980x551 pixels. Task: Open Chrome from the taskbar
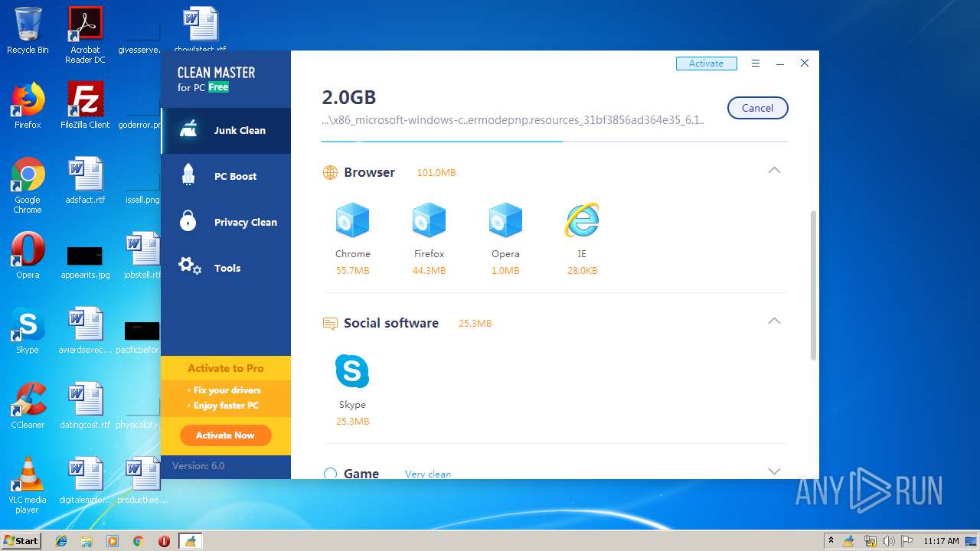139,541
